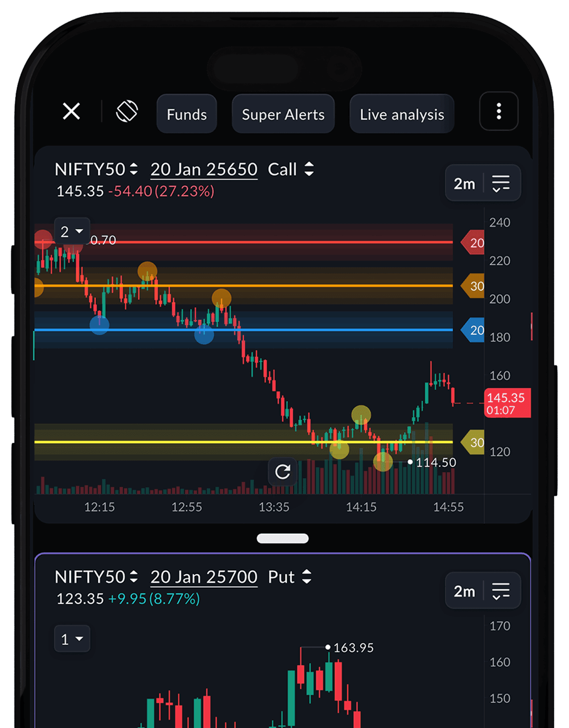Open Live analysis
569x728 pixels.
point(402,114)
